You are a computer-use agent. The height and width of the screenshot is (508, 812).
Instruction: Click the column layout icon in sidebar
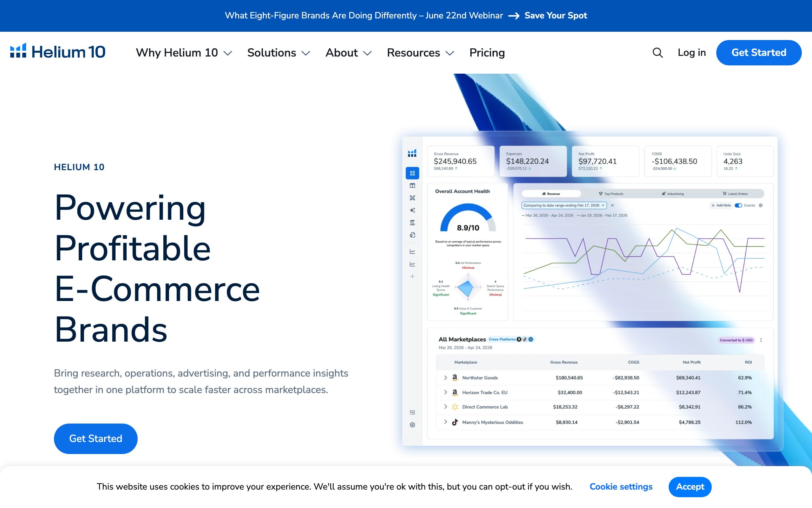pos(412,185)
